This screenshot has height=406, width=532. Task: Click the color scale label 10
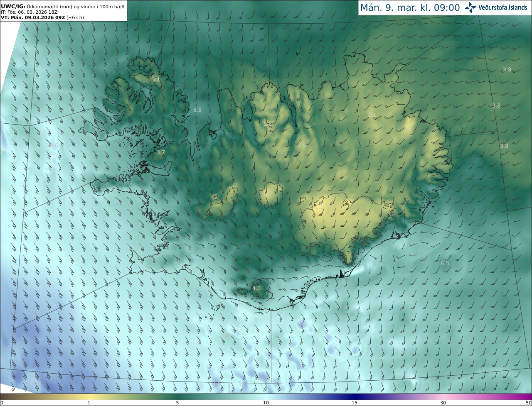[266, 403]
